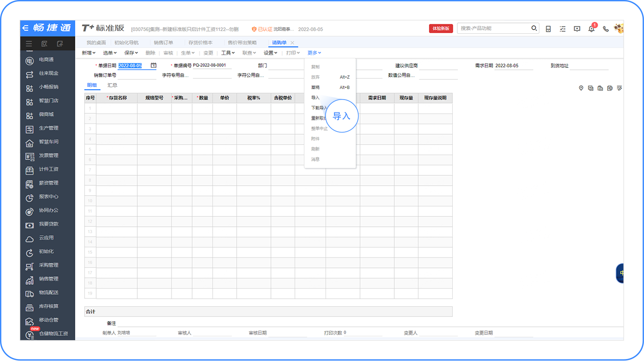Switch to the 我的桌面 tab
644x361 pixels.
pos(96,43)
